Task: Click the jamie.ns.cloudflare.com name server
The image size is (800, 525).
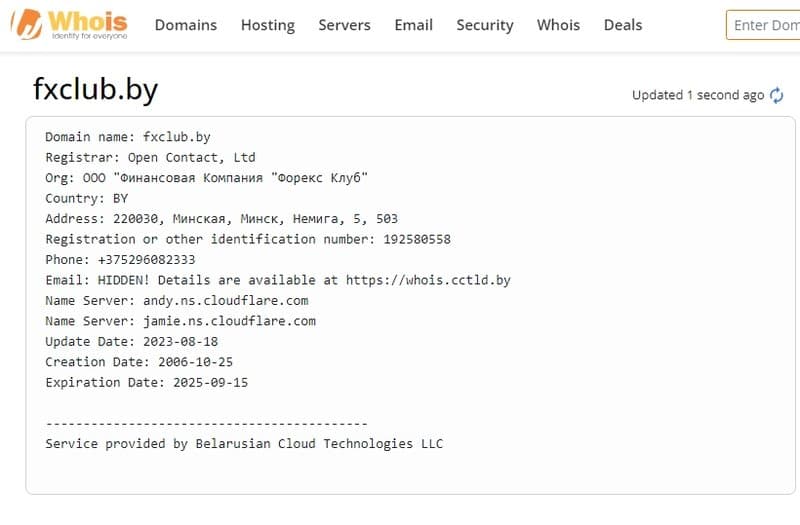Action: click(x=232, y=321)
